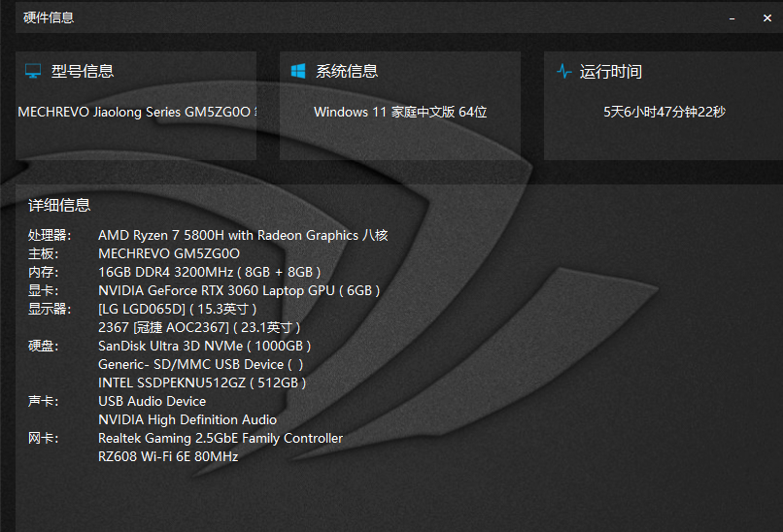
Task: Select the 运行时间 card heading
Action: coord(611,72)
